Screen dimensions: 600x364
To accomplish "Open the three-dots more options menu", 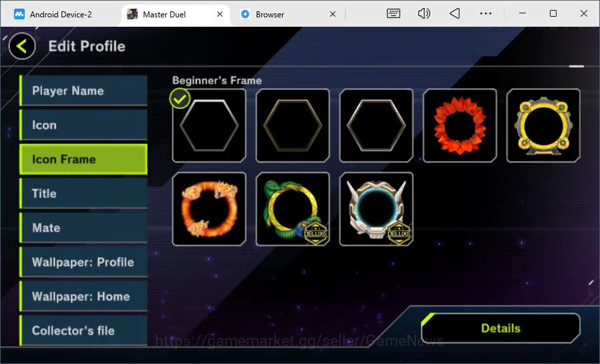I will (486, 13).
